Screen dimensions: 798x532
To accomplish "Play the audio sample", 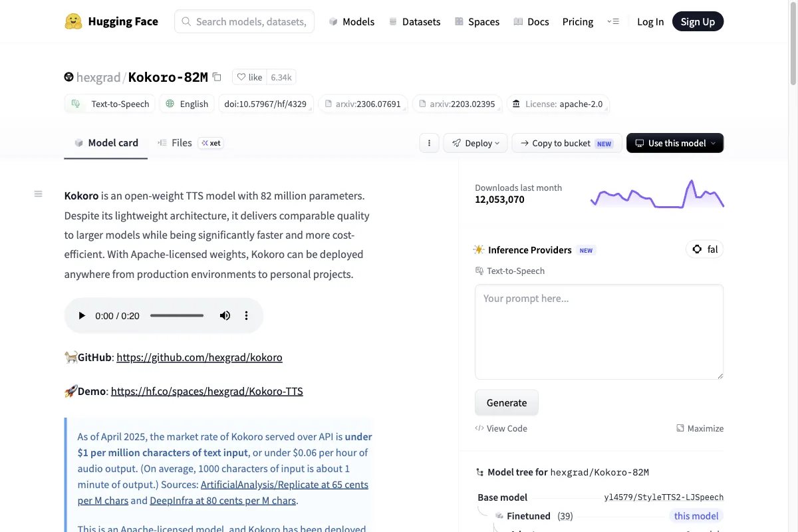I will coord(82,316).
